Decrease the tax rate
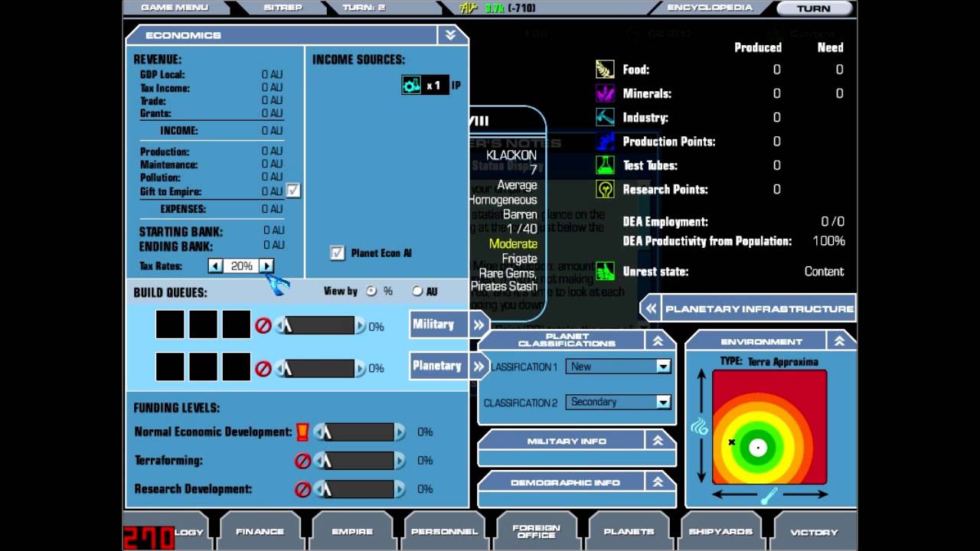Image resolution: width=980 pixels, height=551 pixels. click(x=215, y=266)
